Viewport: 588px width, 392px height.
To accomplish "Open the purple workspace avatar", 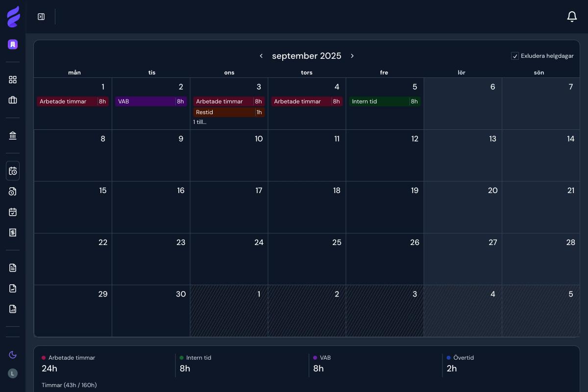I will point(13,44).
